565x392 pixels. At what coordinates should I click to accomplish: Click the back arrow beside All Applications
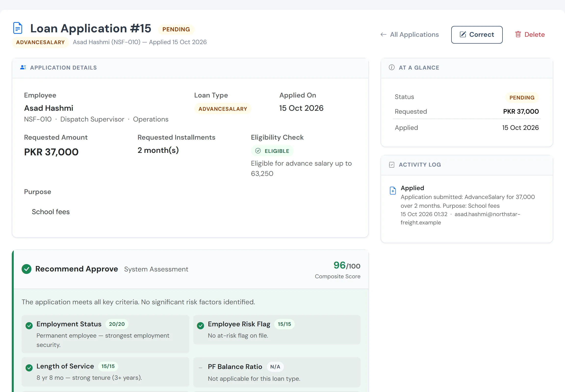pos(383,34)
